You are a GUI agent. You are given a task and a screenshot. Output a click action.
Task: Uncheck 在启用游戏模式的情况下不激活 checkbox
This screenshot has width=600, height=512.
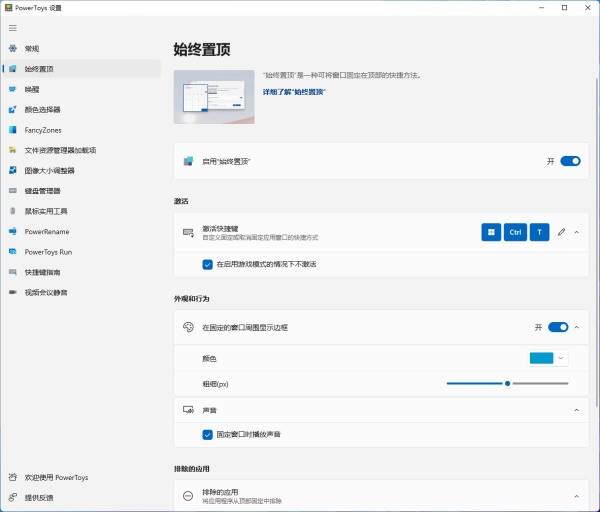click(207, 264)
